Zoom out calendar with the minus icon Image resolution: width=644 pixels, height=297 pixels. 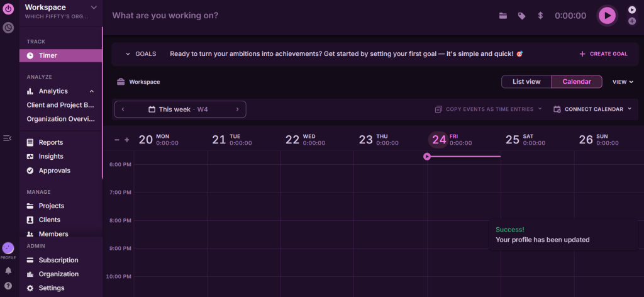click(x=117, y=140)
